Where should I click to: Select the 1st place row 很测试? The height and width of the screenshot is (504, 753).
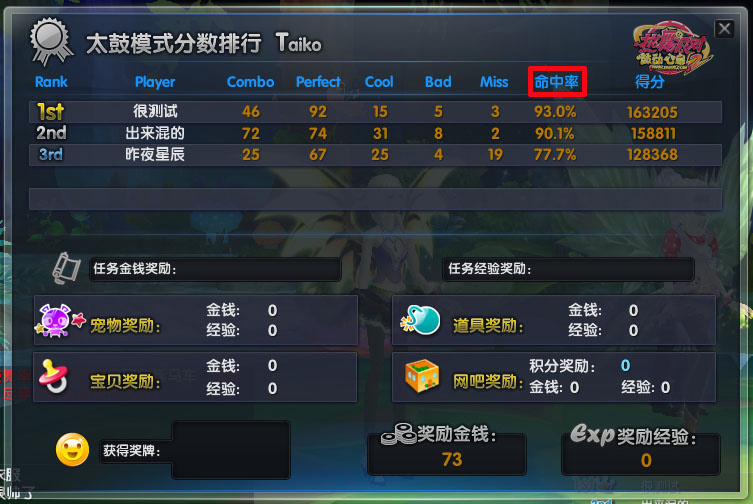375,112
